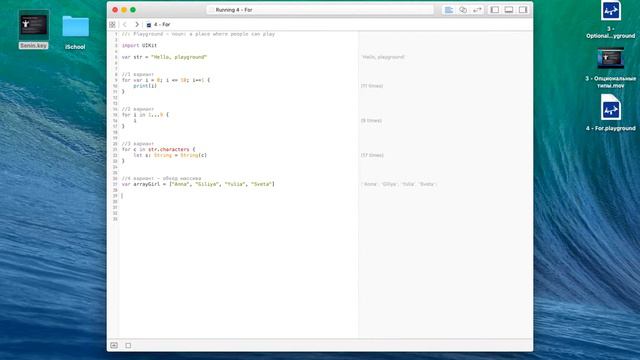
Task: Select '3 - Optional...yground' desktop file
Action: point(611,20)
